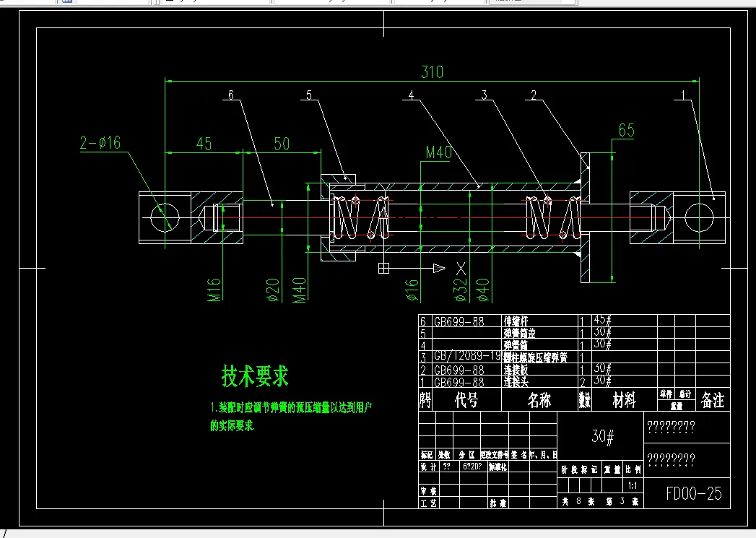
Task: Select the GB/T2089 code in row 3
Action: click(468, 357)
